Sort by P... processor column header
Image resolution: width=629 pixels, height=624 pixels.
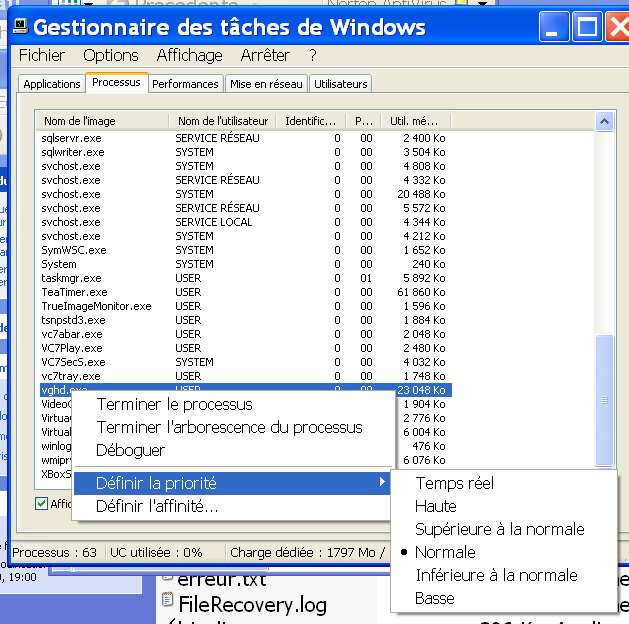pos(363,121)
